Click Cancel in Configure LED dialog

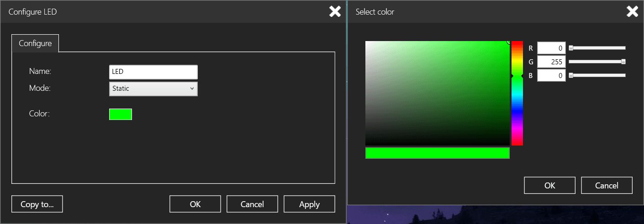click(x=252, y=204)
